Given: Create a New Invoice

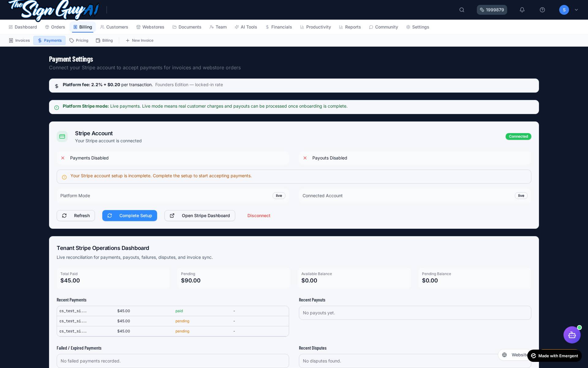Looking at the screenshot, I should pyautogui.click(x=139, y=40).
